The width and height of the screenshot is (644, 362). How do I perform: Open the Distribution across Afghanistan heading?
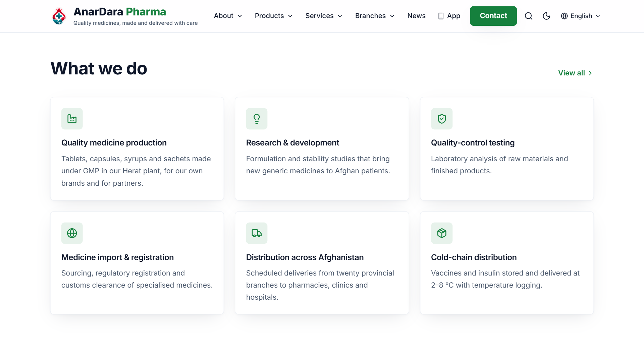pyautogui.click(x=305, y=257)
